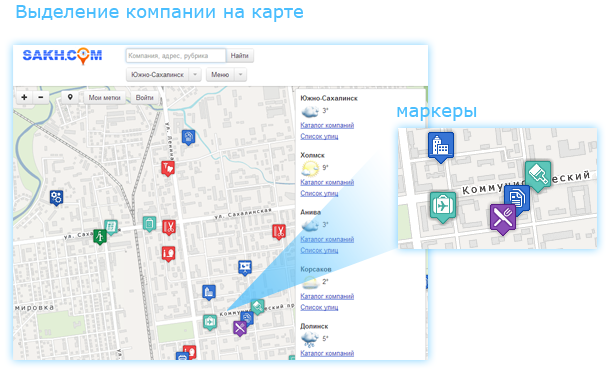Open Список улиц under Анива

[319, 250]
